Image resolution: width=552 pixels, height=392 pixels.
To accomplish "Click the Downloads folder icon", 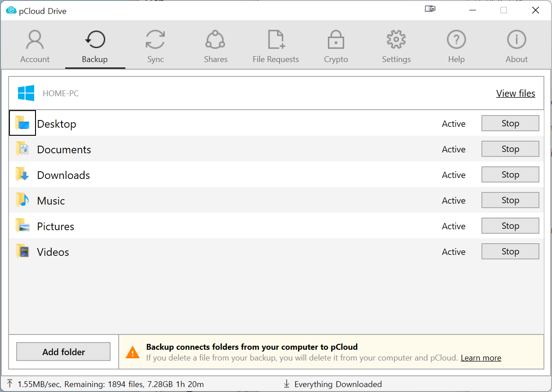I will (x=22, y=174).
